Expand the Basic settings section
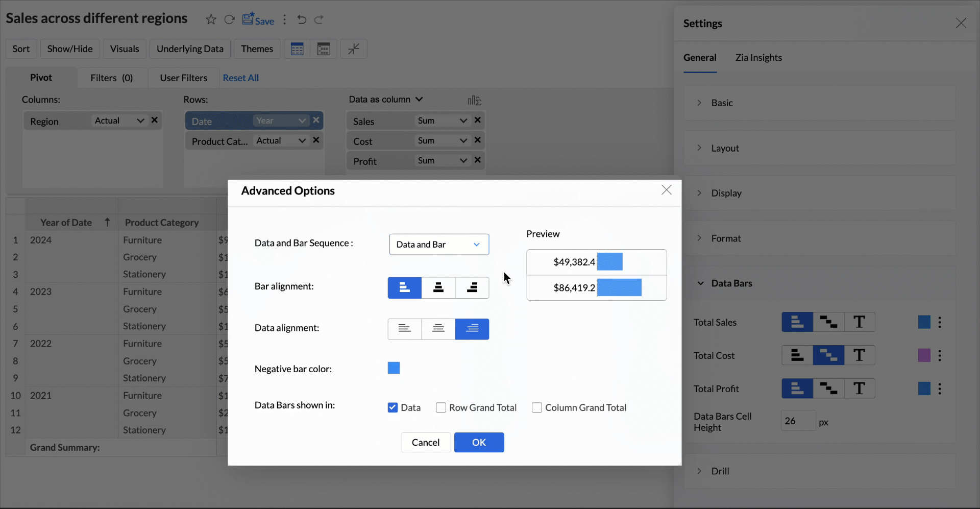The width and height of the screenshot is (980, 509). pyautogui.click(x=820, y=103)
